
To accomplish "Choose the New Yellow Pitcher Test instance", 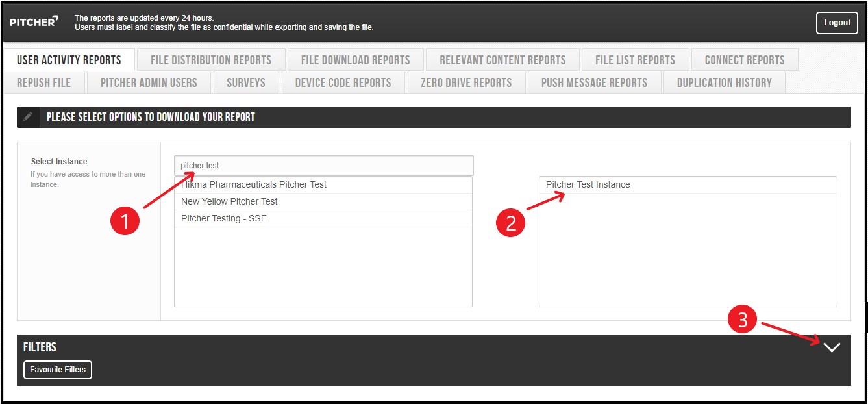I will tap(230, 201).
